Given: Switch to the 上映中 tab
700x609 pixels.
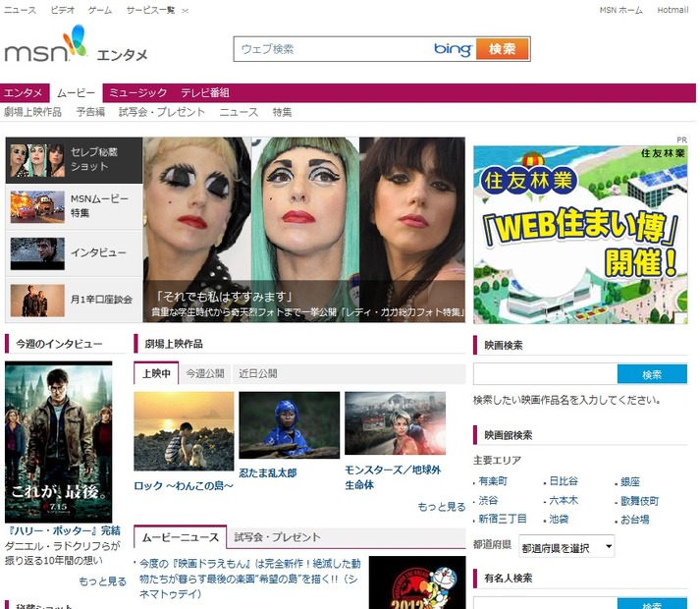Looking at the screenshot, I should [156, 373].
